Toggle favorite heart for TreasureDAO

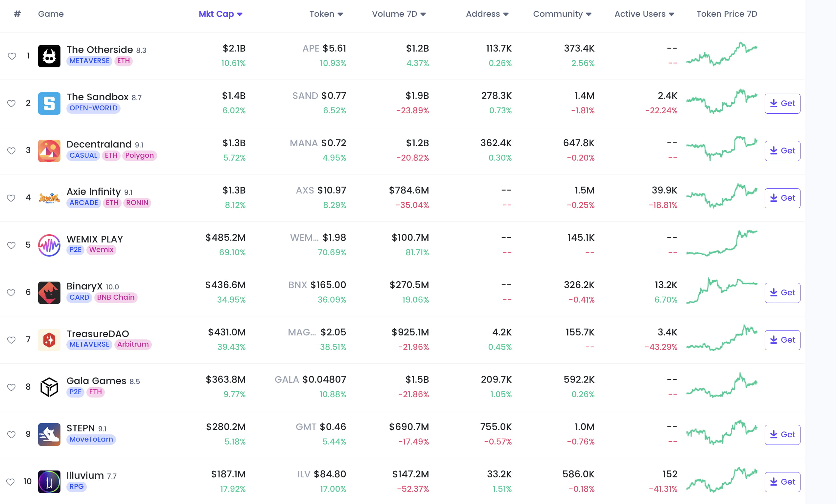12,340
